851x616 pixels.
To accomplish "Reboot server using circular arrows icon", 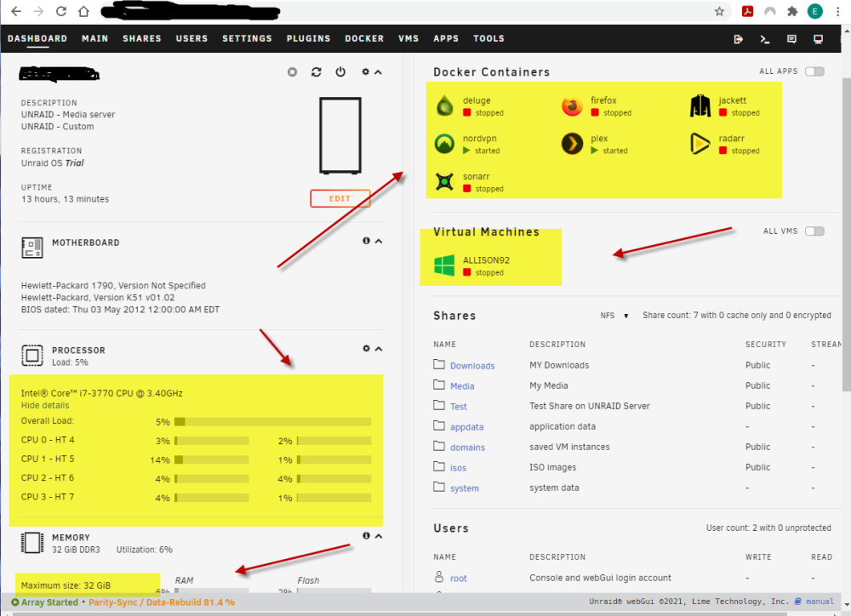I will pos(317,71).
